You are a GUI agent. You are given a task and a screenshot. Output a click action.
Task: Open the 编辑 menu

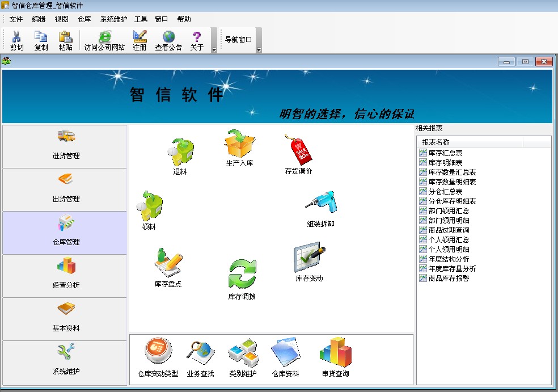pos(39,19)
